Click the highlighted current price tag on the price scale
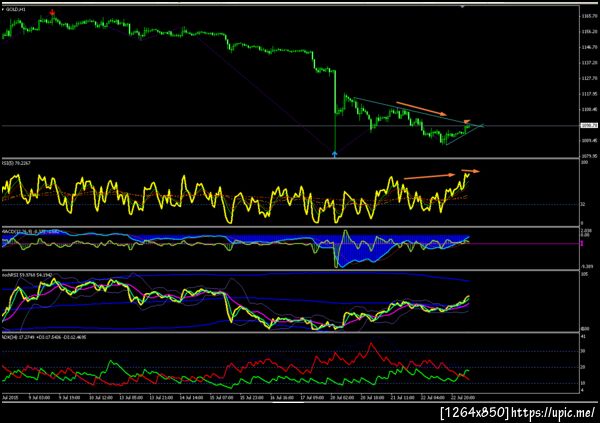Viewport: 600px width, 423px height. click(589, 125)
